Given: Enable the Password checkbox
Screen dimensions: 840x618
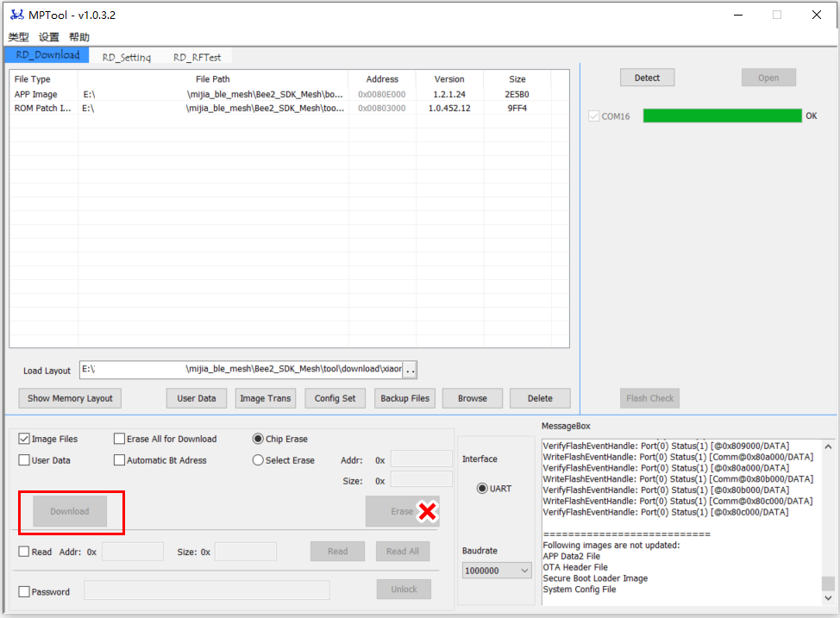Looking at the screenshot, I should 24,592.
